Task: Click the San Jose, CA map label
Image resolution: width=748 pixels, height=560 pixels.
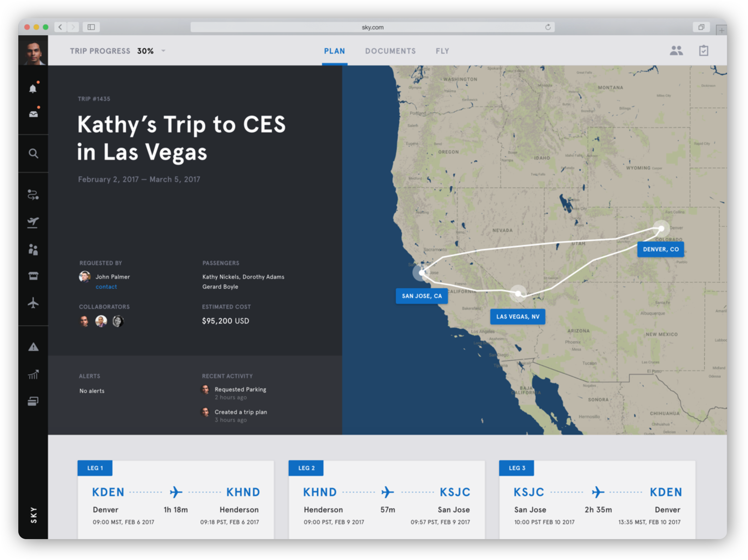Action: [422, 296]
